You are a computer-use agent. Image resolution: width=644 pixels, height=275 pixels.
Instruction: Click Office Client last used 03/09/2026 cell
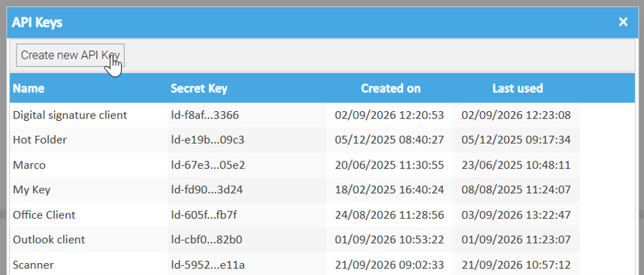516,215
